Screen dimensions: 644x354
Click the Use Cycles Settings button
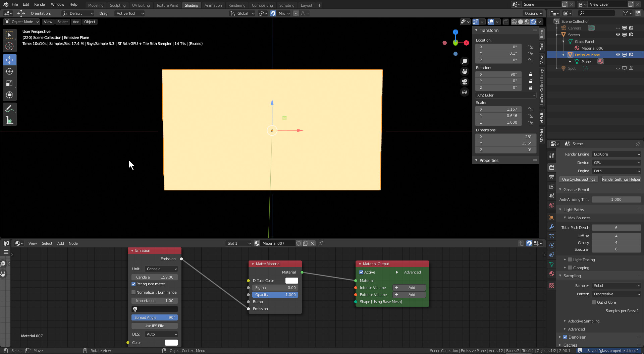(x=579, y=179)
